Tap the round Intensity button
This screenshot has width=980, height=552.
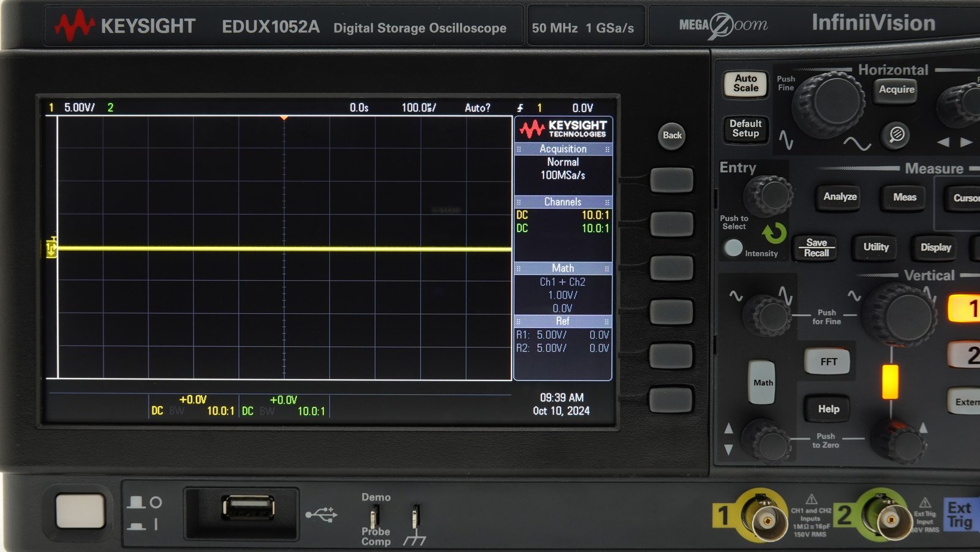[x=733, y=248]
